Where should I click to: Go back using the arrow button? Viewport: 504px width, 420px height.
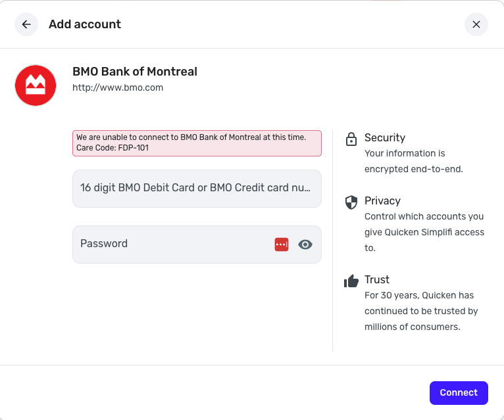pyautogui.click(x=26, y=24)
